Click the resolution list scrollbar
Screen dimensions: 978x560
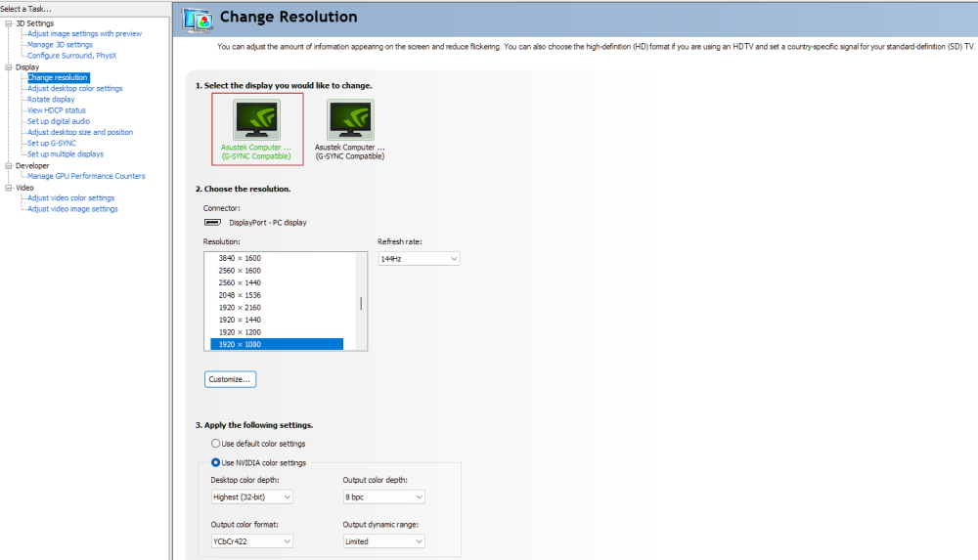pos(361,302)
